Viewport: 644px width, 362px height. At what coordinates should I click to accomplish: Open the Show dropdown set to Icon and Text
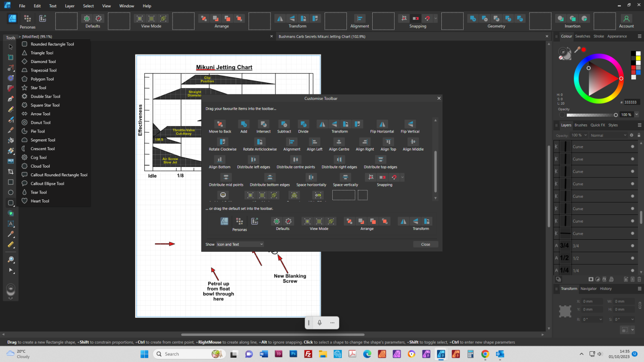(x=239, y=244)
